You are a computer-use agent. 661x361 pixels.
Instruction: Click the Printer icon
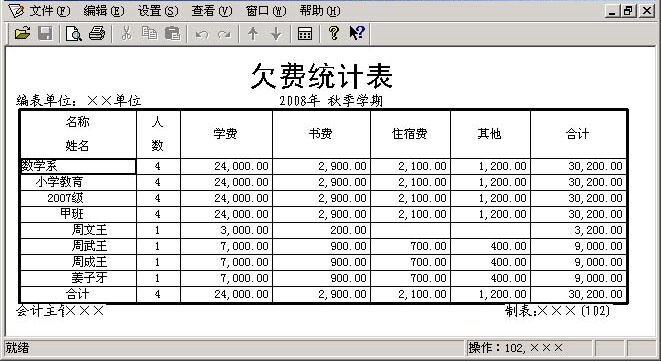point(97,33)
